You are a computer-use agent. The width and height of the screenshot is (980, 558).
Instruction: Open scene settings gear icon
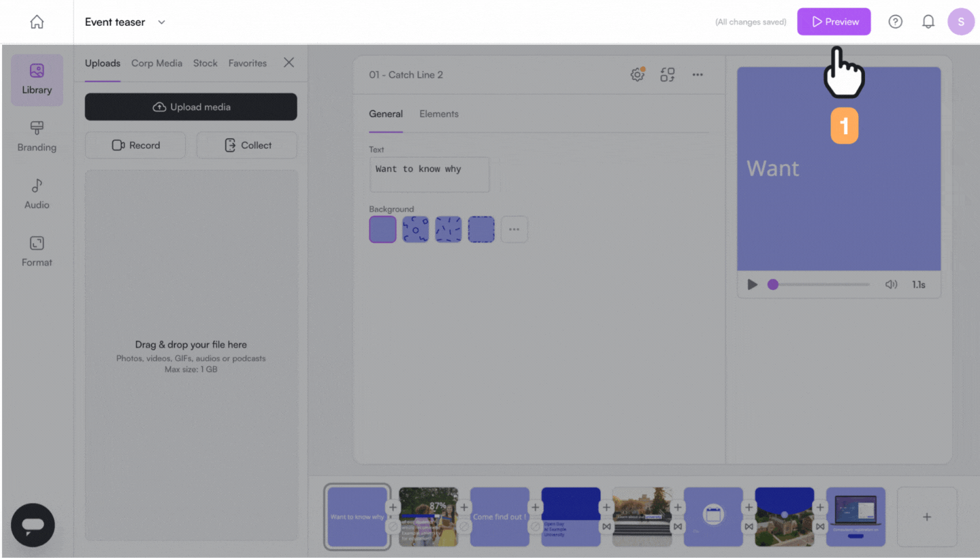click(x=638, y=75)
